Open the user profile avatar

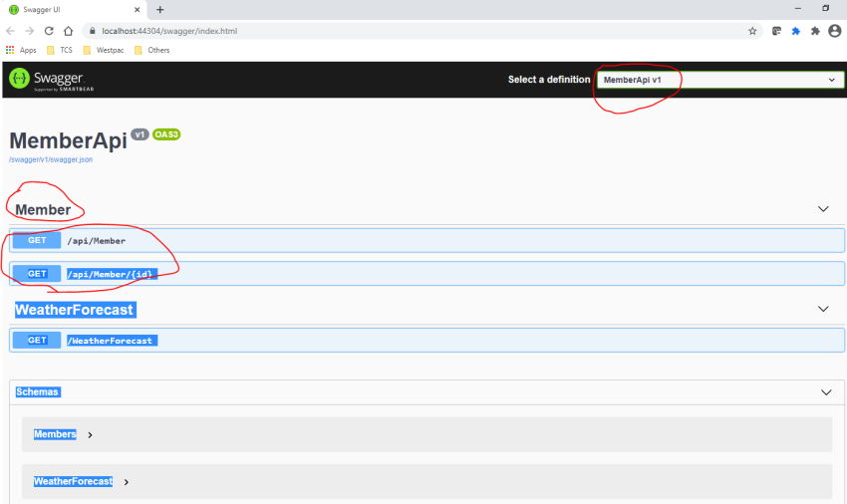pos(835,31)
